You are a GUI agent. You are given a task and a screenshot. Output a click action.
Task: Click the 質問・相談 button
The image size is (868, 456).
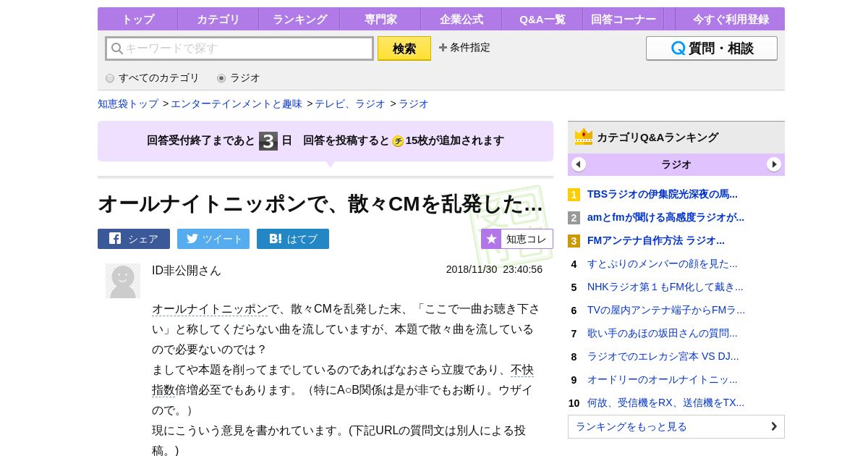712,48
